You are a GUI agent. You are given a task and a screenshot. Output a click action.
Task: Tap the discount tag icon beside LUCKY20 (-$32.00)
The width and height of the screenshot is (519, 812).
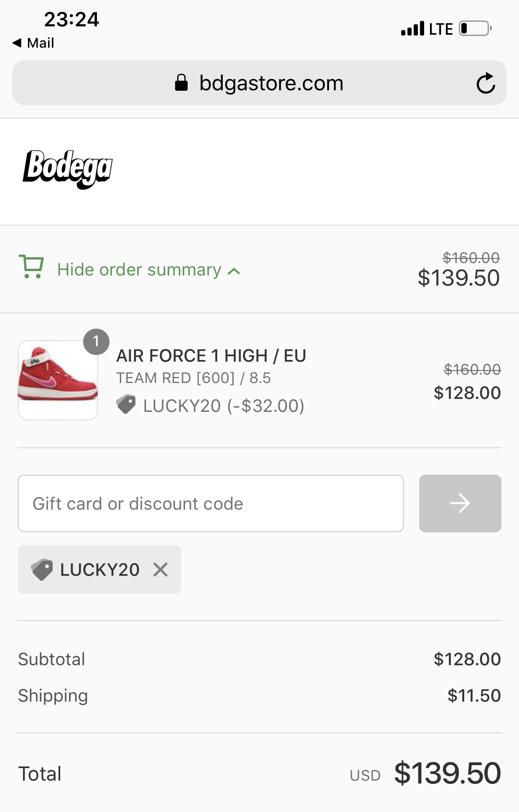tap(126, 404)
